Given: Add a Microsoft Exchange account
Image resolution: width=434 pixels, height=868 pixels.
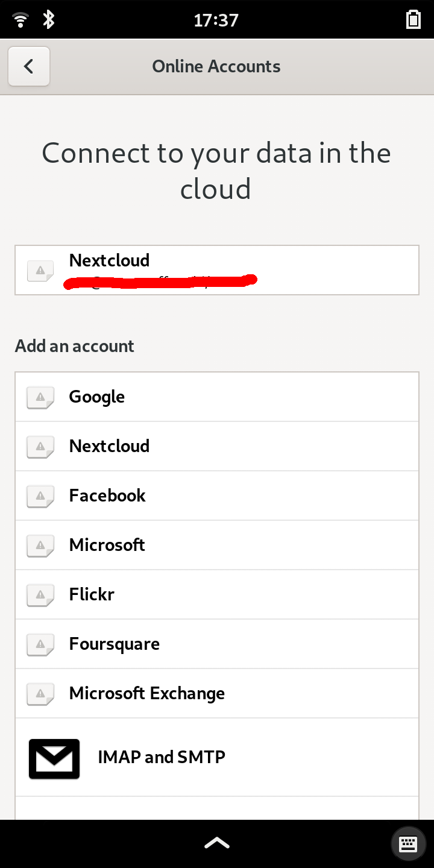Looking at the screenshot, I should pos(217,693).
